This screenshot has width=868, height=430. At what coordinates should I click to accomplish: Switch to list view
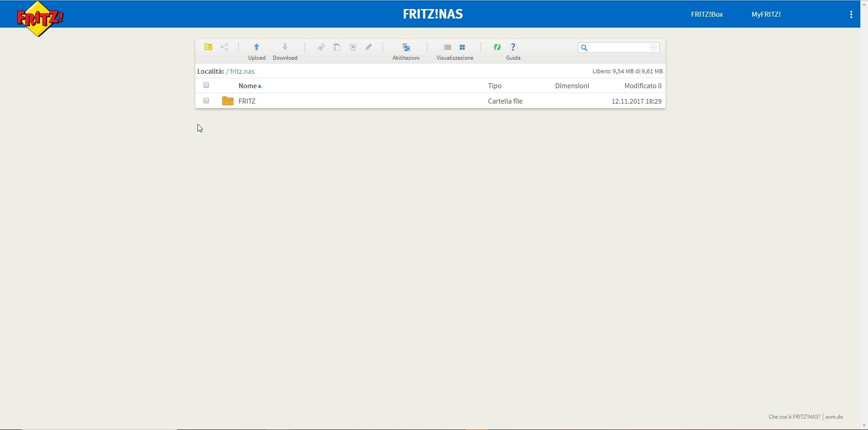448,47
